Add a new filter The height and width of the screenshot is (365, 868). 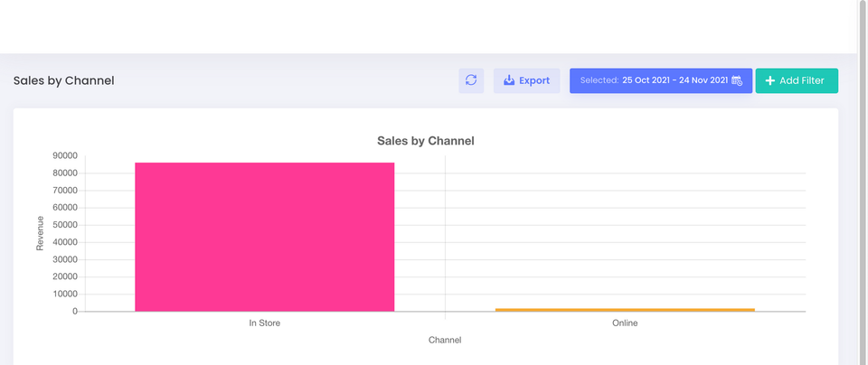tap(797, 80)
